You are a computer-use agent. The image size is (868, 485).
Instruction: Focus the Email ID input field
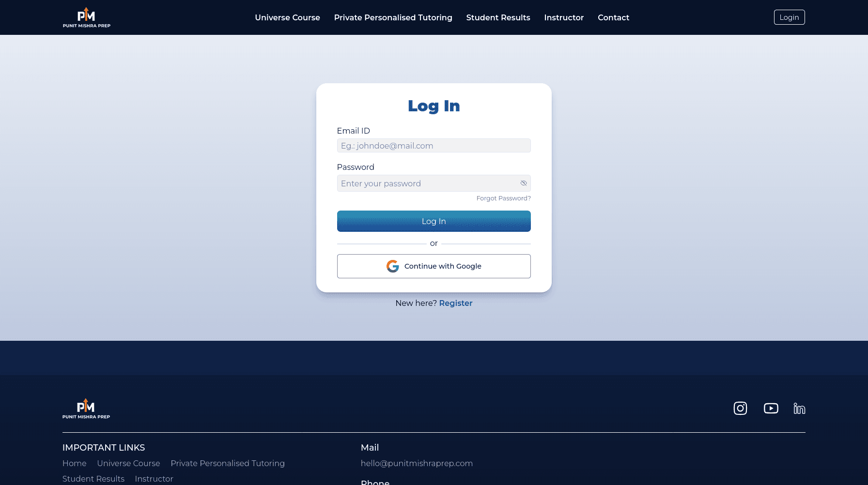coord(434,146)
